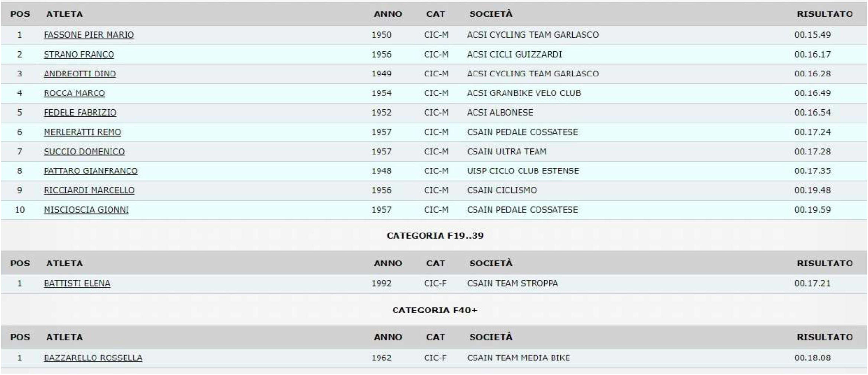
Task: Click PATTARO GIANFRANCO athlete link
Action: (91, 171)
